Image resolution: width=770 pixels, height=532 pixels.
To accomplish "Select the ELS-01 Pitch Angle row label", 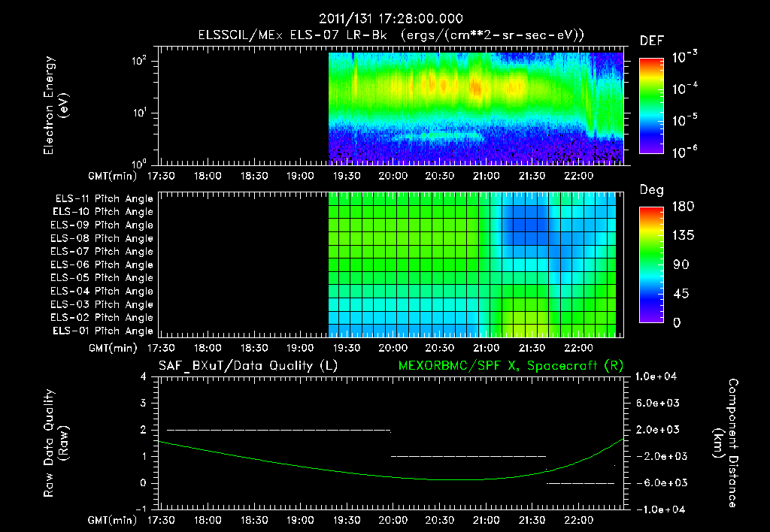I will 103,331.
